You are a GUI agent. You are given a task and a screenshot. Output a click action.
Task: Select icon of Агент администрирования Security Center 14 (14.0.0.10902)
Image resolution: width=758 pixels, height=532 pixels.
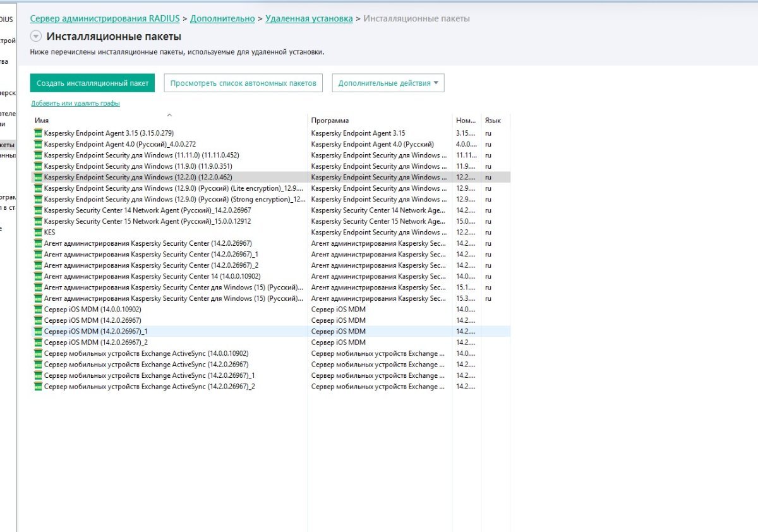39,276
